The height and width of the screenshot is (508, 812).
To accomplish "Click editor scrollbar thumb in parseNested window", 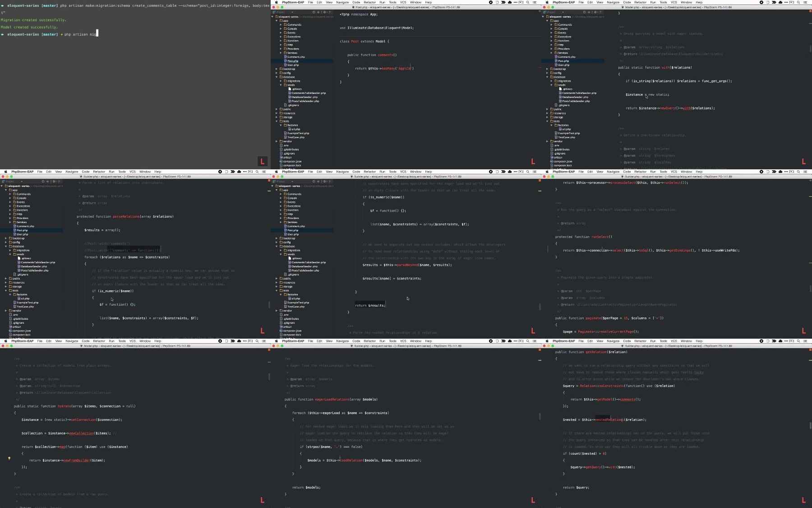I will tap(540, 307).
